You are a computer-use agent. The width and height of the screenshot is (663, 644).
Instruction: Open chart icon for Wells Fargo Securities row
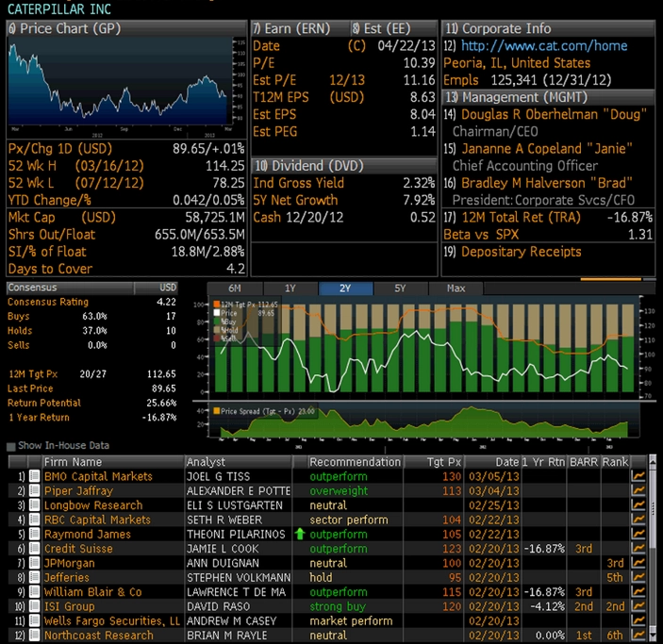click(638, 620)
